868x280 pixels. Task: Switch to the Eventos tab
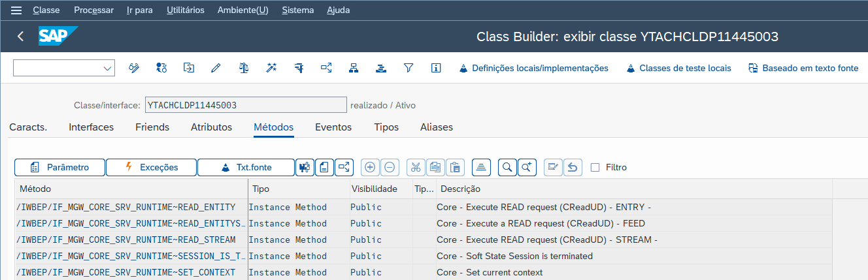click(333, 127)
